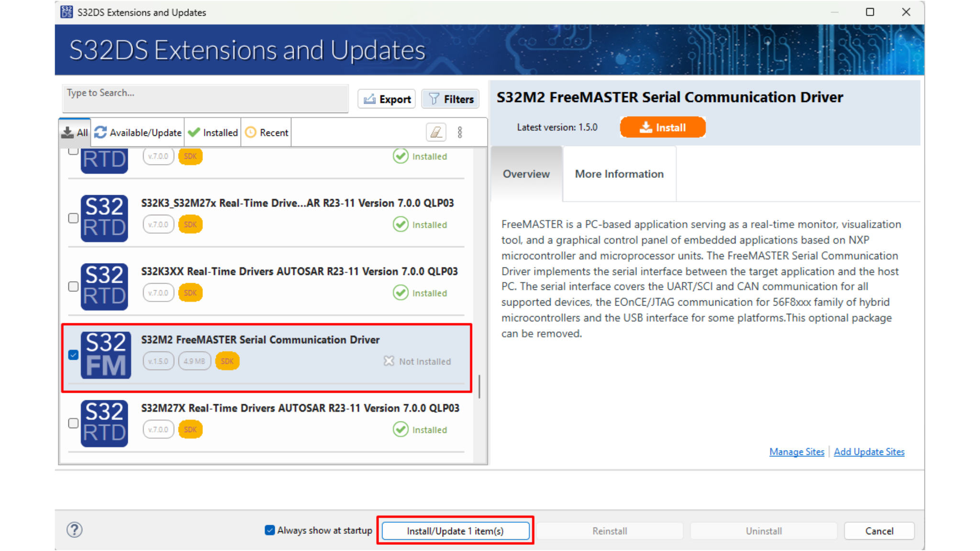Open the Add Update Sites link
Screen dimensions: 980x551
(x=869, y=452)
